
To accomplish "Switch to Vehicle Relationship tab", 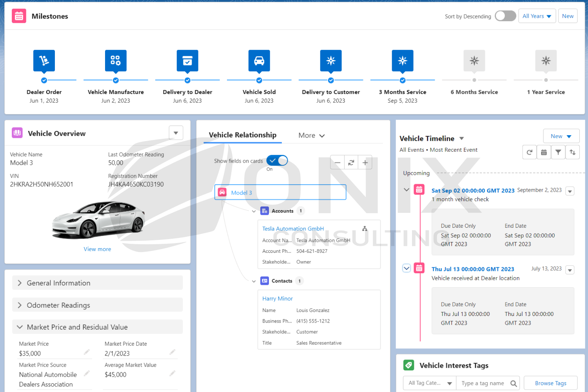I will point(243,135).
